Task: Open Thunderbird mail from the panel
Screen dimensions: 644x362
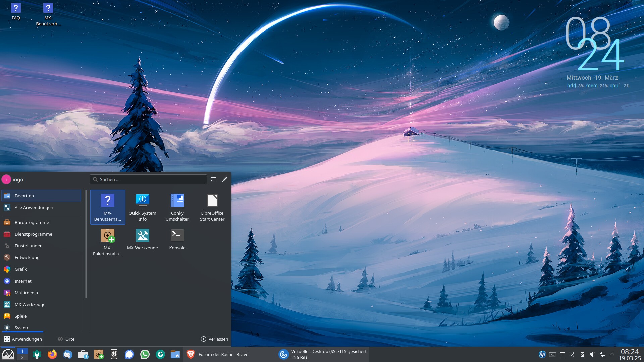Action: click(x=68, y=354)
